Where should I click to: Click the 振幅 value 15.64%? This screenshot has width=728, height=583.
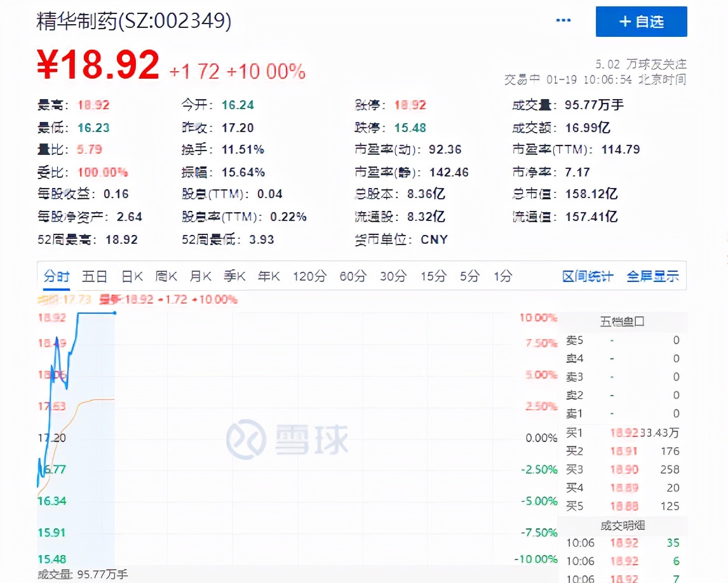coord(243,172)
